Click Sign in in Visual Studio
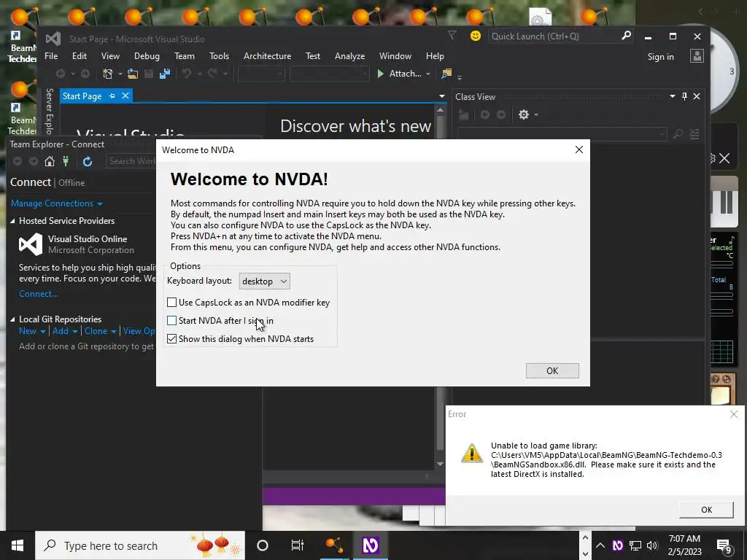The height and width of the screenshot is (560, 747). tap(660, 57)
